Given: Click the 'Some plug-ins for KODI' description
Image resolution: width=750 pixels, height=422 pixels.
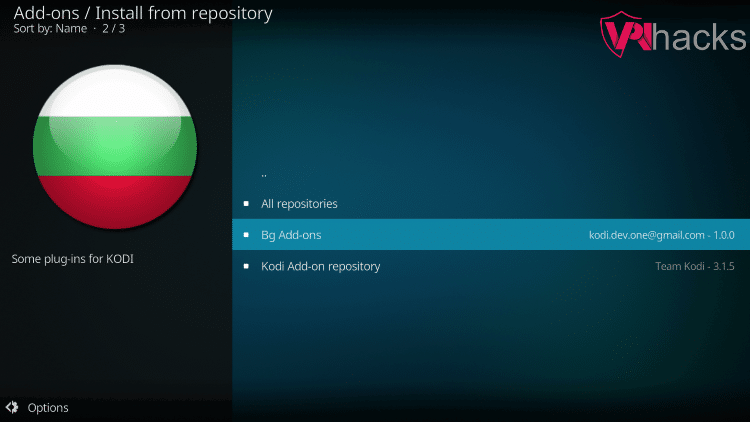Looking at the screenshot, I should 72,259.
